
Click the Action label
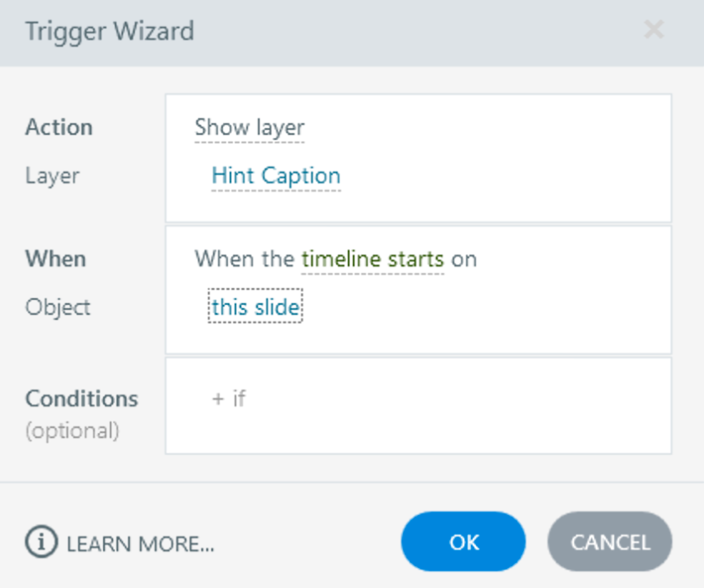(59, 128)
